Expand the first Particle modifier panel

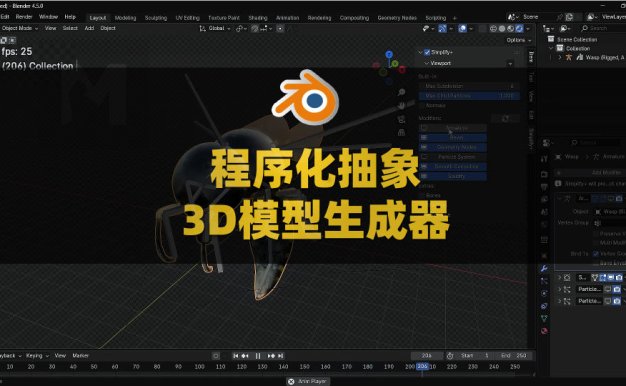(x=559, y=289)
